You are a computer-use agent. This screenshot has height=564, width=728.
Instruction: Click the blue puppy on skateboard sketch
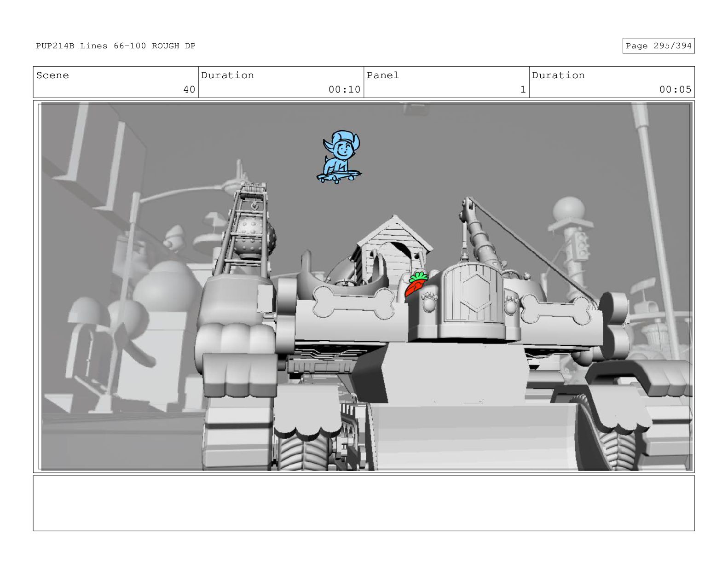click(x=339, y=157)
